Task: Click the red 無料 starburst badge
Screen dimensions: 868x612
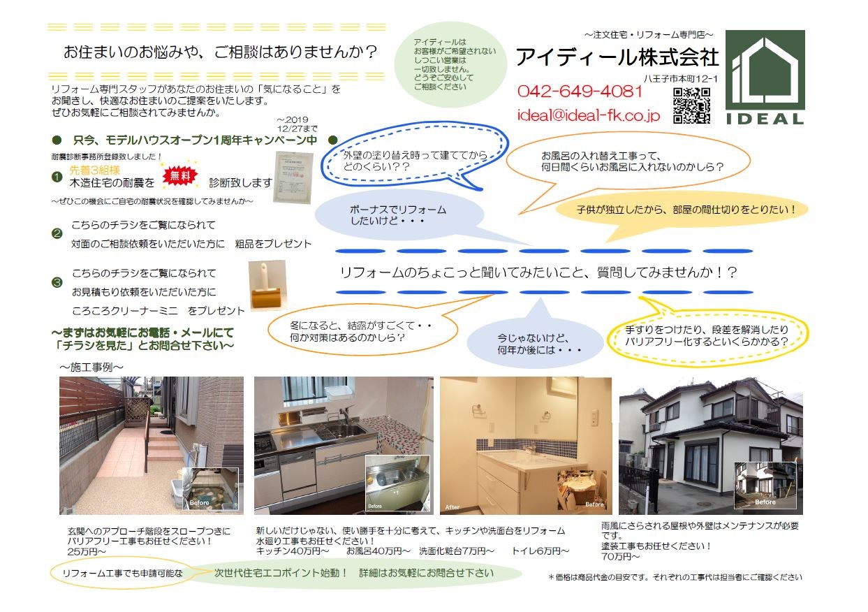Action: coord(179,177)
